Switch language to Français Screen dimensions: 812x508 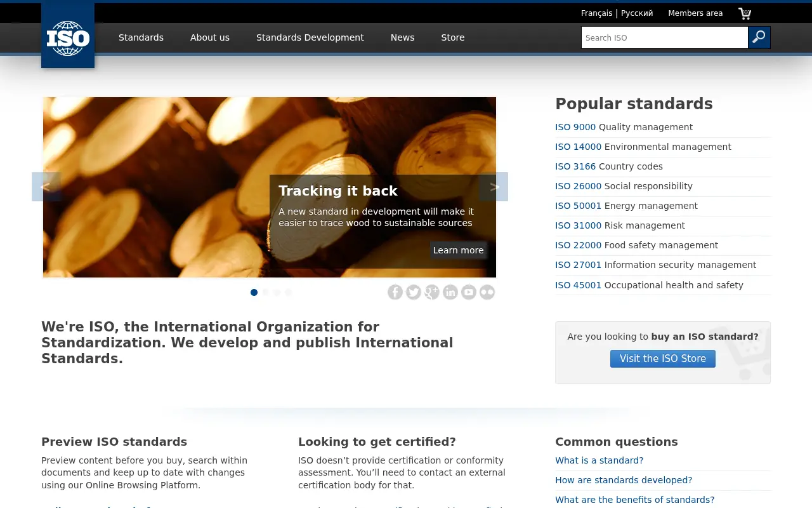[x=597, y=13]
